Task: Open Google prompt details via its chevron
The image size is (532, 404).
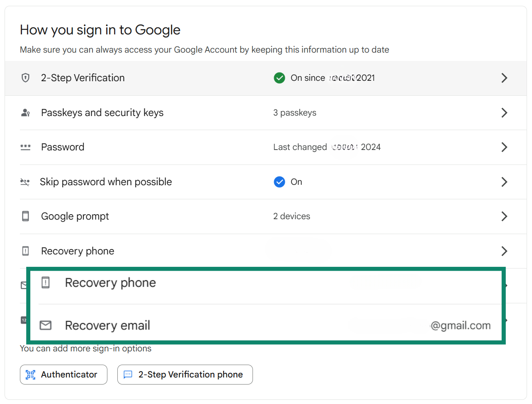Action: 504,216
